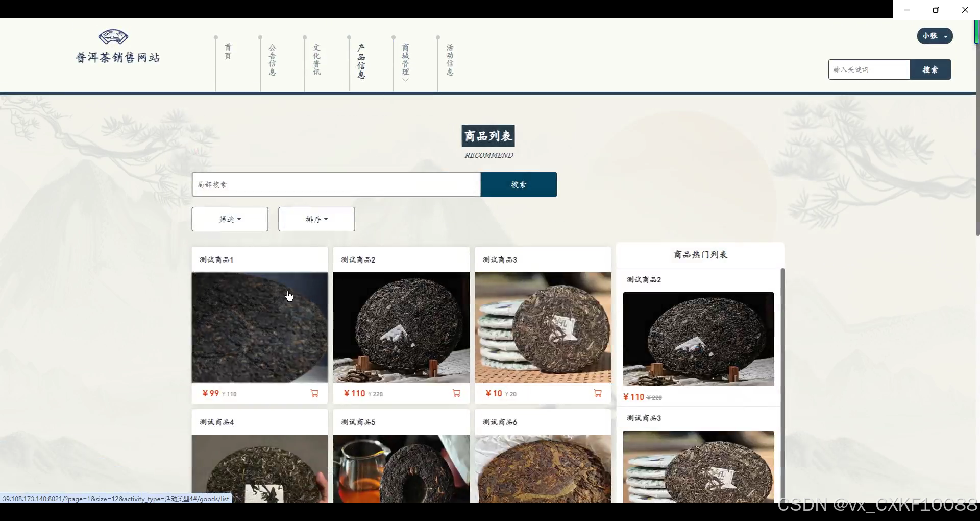Screen dimensions: 980x521
Task: Minimize the browser window
Action: [907, 9]
